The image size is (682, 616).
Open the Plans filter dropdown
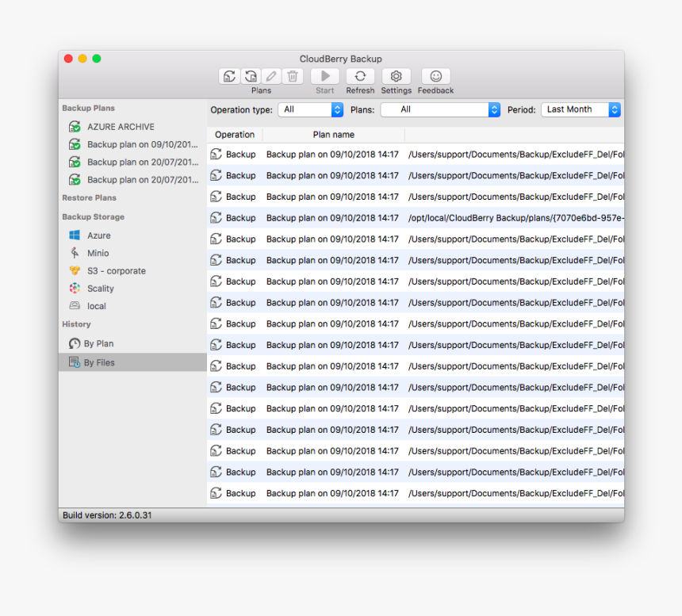[x=440, y=109]
